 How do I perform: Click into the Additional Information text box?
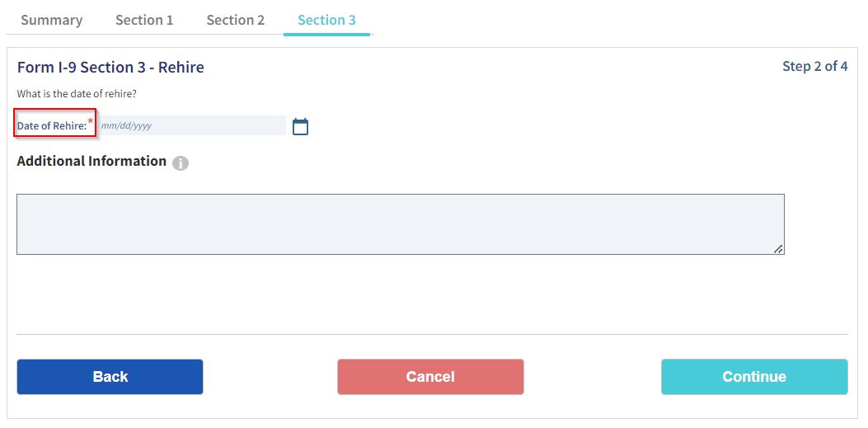(400, 224)
